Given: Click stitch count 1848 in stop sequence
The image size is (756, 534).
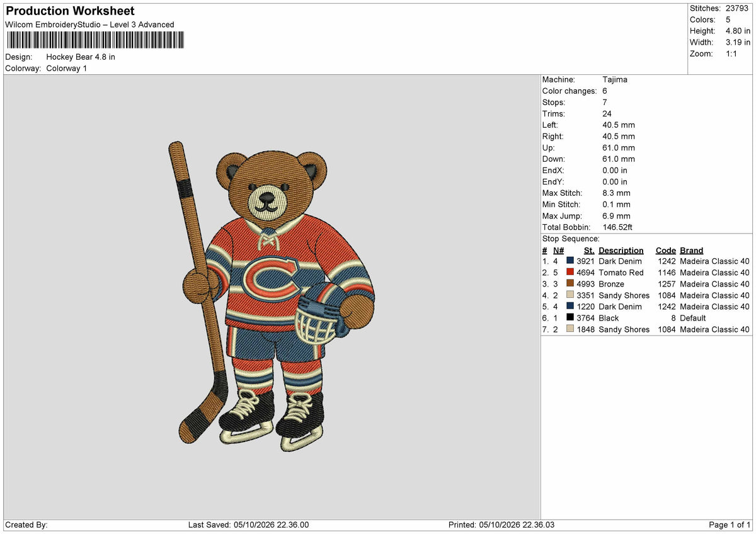Looking at the screenshot, I should pyautogui.click(x=585, y=329).
